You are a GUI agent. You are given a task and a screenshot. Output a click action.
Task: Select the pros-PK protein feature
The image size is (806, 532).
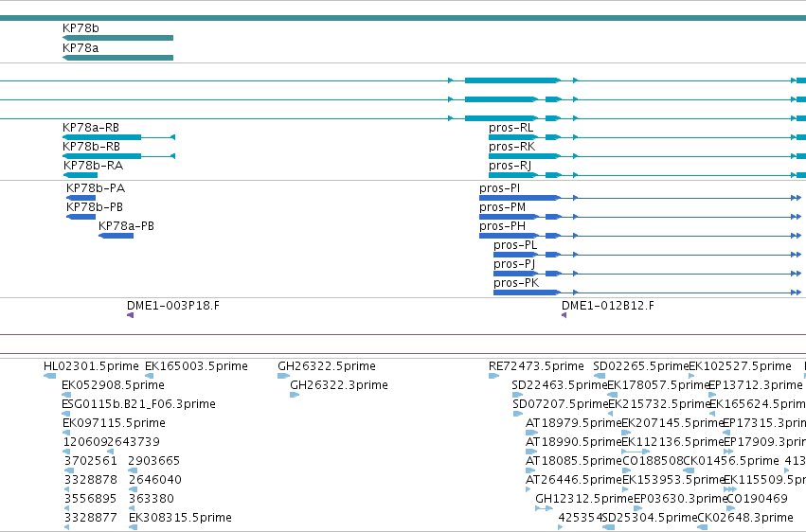[647, 293]
